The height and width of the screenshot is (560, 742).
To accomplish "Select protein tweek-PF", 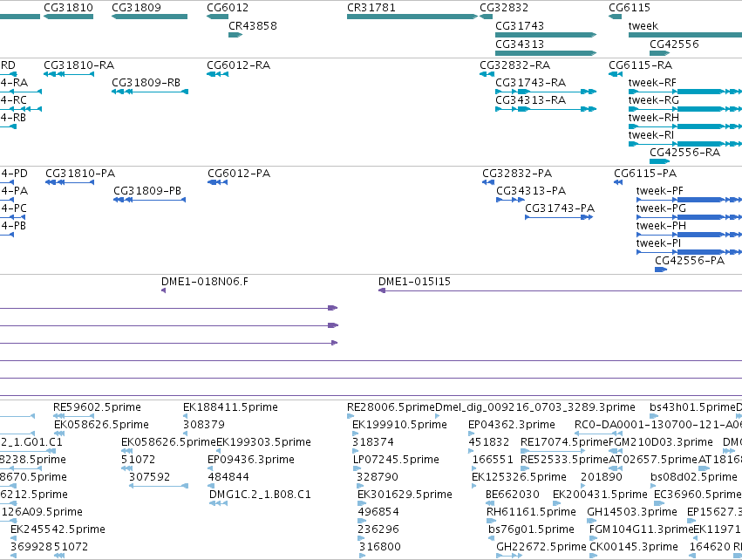I will point(660,191).
